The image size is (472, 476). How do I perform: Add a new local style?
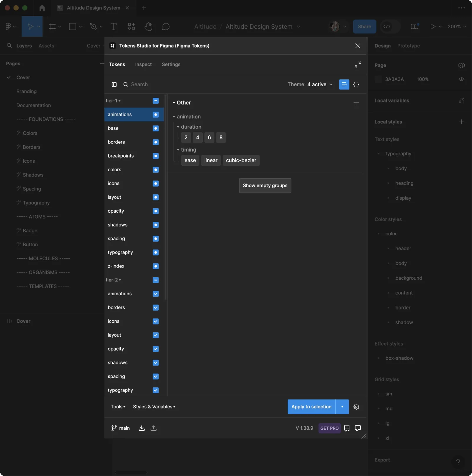tap(462, 122)
